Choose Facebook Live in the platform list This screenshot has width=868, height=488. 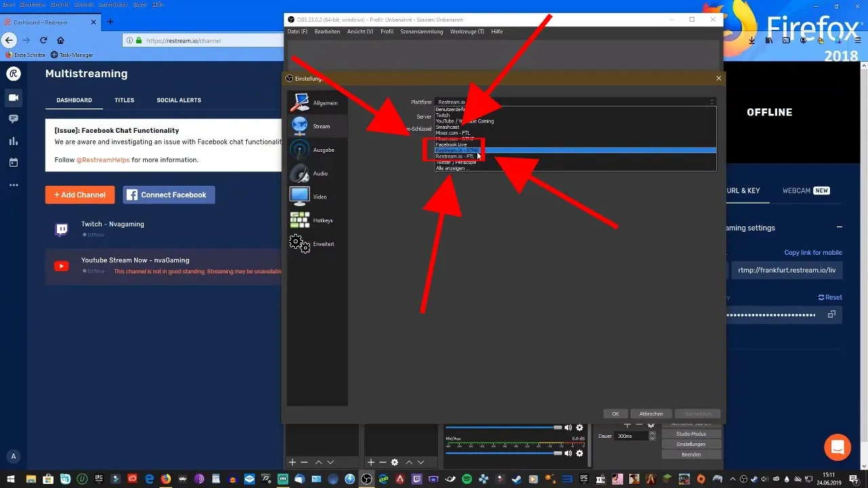[x=575, y=144]
